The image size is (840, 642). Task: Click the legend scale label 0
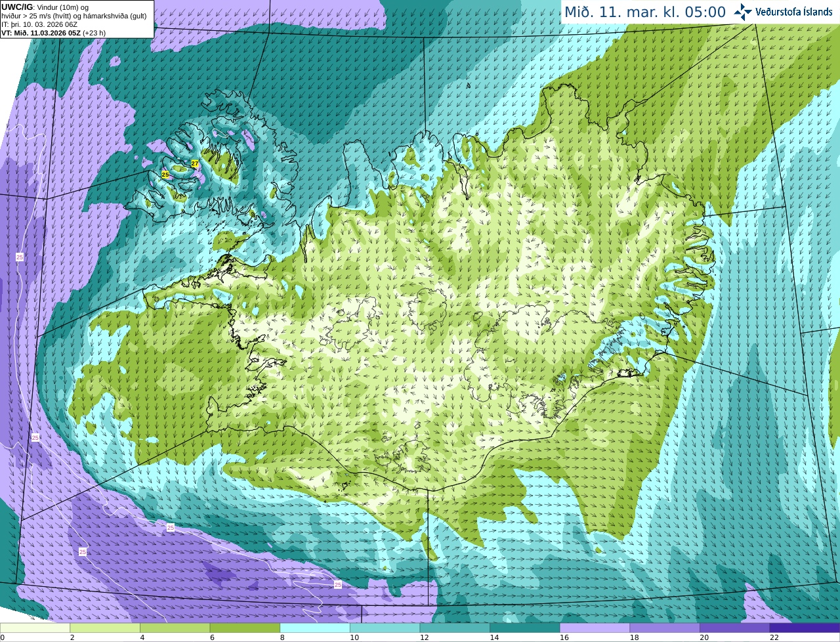click(x=2, y=637)
